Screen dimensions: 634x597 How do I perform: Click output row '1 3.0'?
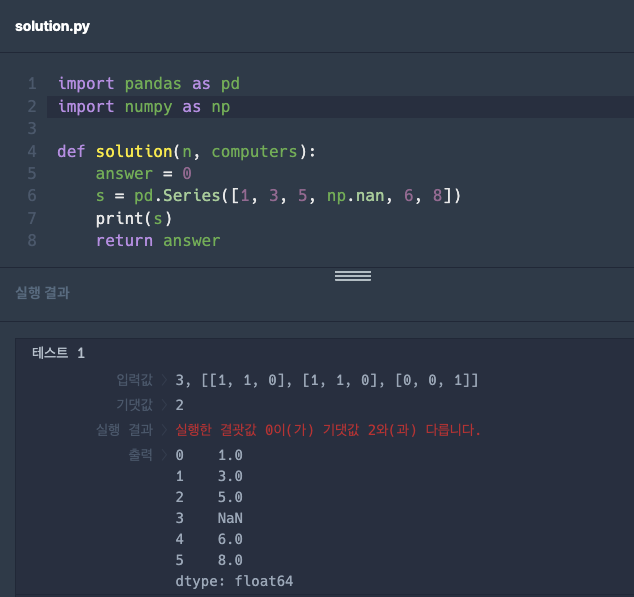click(209, 476)
